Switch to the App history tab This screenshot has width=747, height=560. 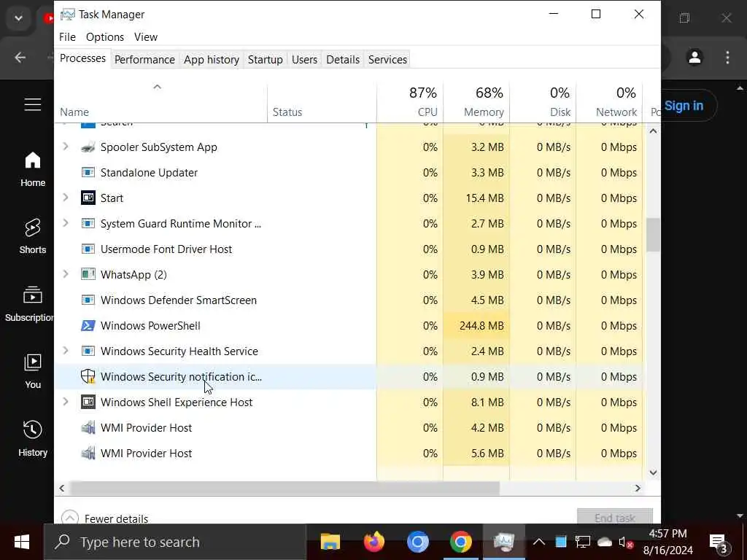tap(212, 60)
